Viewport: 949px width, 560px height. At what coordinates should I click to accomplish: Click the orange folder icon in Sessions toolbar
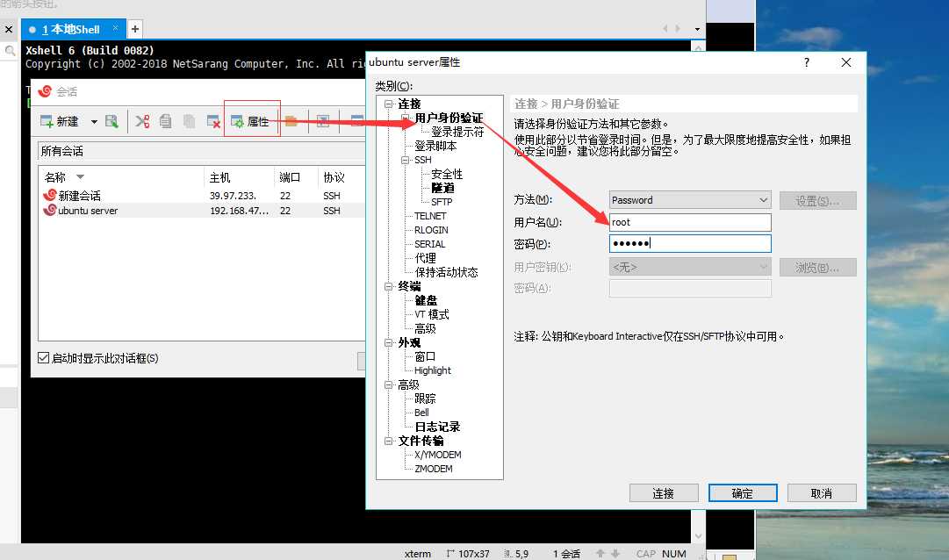pos(291,122)
